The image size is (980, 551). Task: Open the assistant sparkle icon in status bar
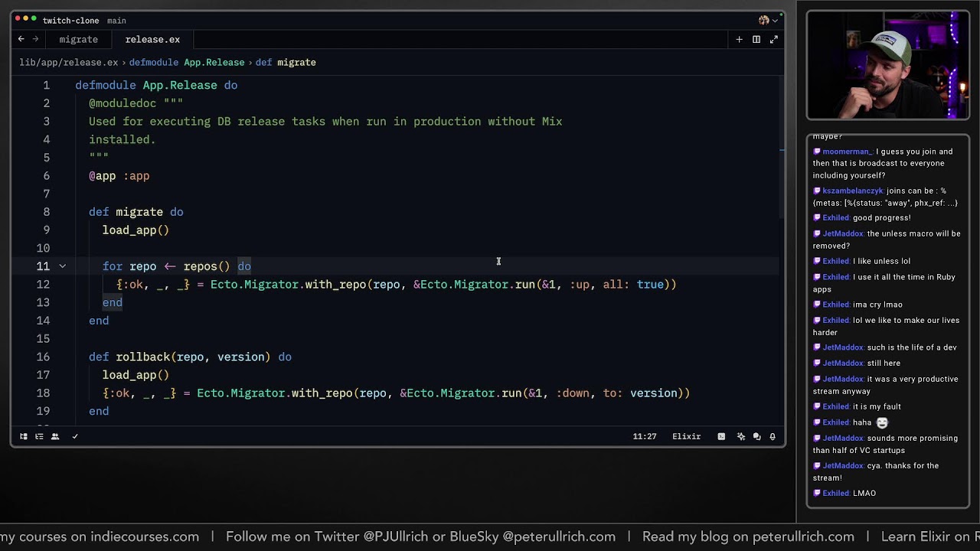coord(740,436)
